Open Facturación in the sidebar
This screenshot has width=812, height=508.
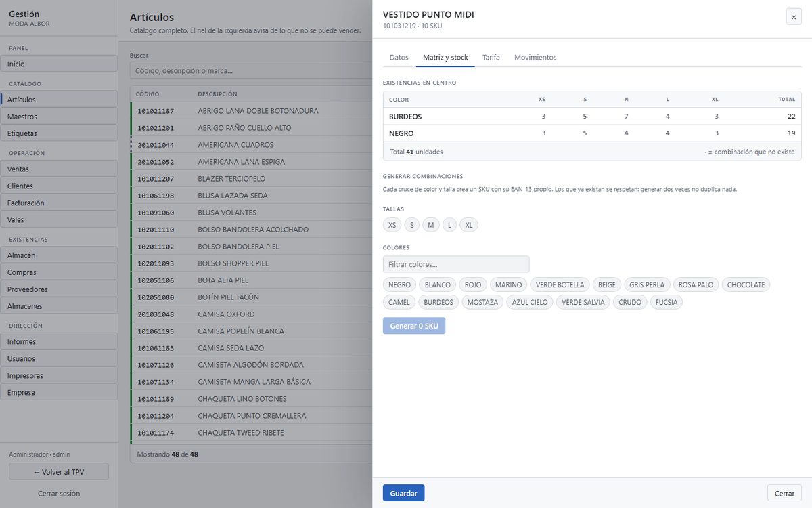coord(59,203)
